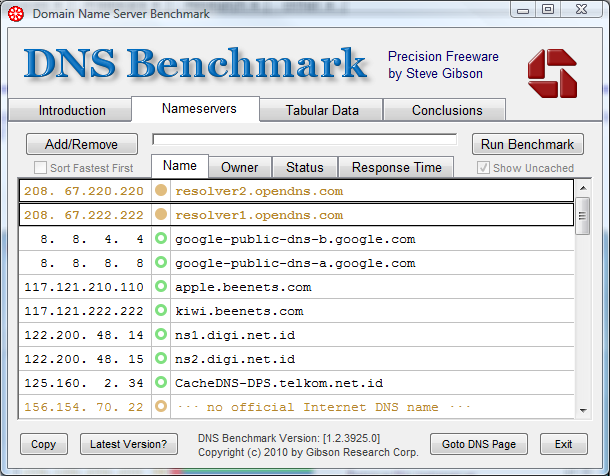Screen dimensions: 610x476
Task: Toggle the Show Uncached checkbox
Action: (483, 168)
